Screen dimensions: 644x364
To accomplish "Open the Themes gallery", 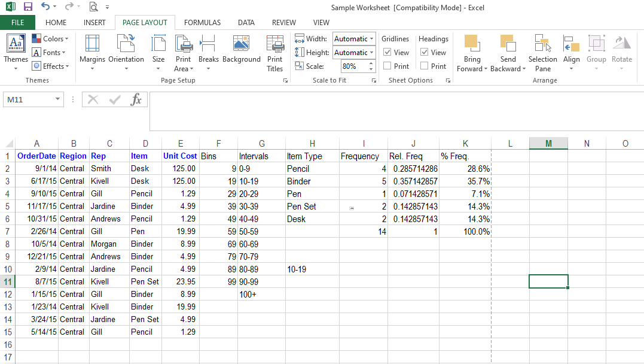I will [x=16, y=51].
